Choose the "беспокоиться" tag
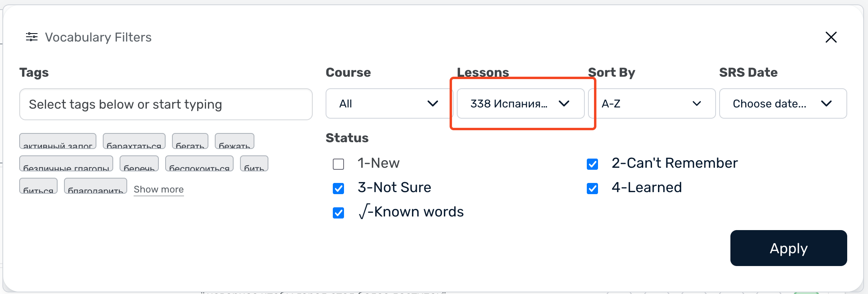Image resolution: width=868 pixels, height=294 pixels. (199, 164)
